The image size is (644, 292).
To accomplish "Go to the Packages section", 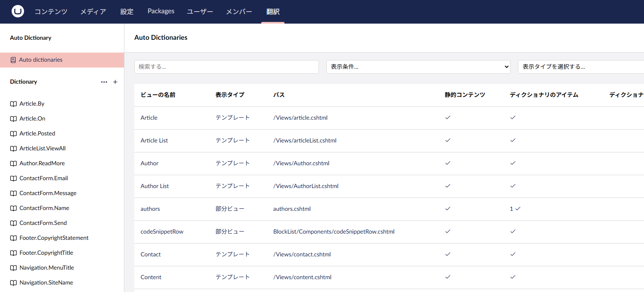I will (x=161, y=11).
